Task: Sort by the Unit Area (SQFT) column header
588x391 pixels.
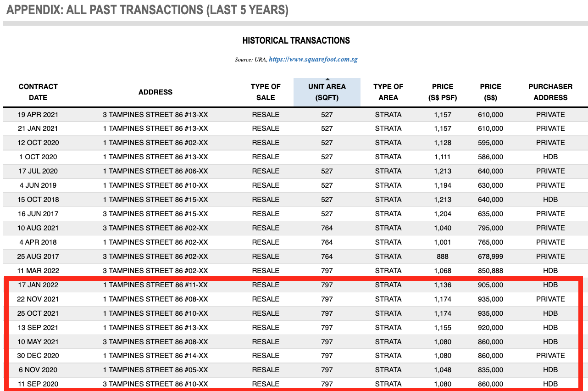Action: (x=327, y=92)
